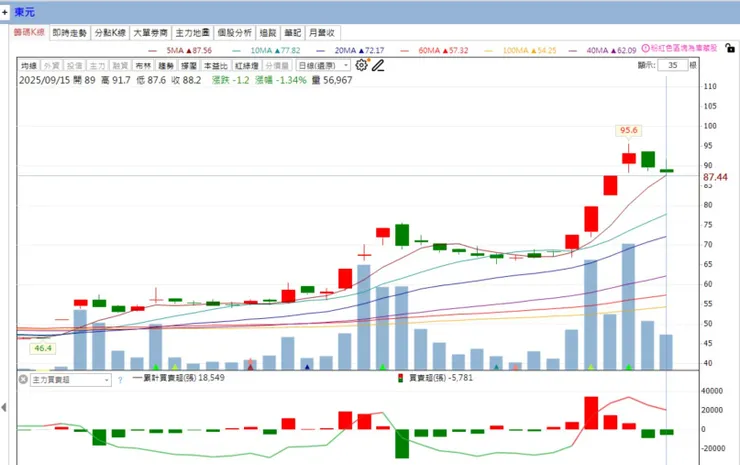The width and height of the screenshot is (740, 465).
Task: Toggle the 紅綠燈 overlay button
Action: [247, 66]
